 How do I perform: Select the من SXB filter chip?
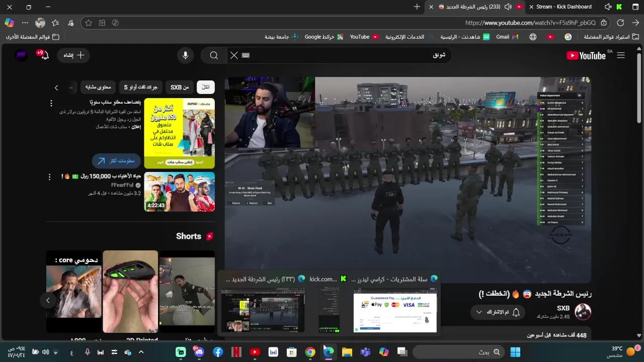pos(180,87)
